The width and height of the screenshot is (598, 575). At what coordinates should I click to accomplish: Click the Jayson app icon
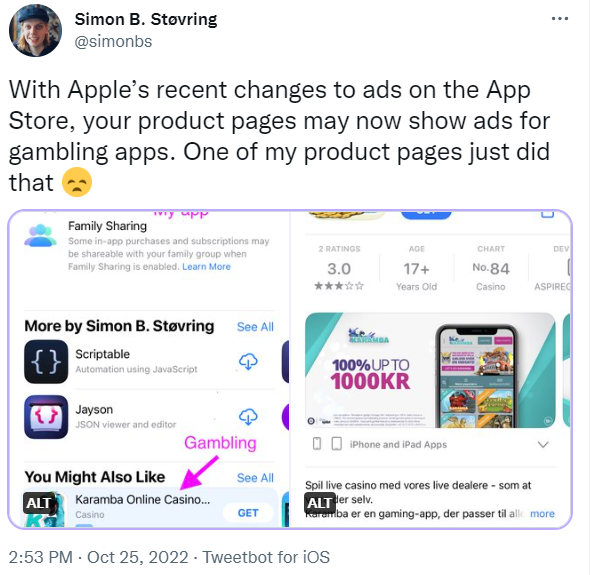[46, 417]
